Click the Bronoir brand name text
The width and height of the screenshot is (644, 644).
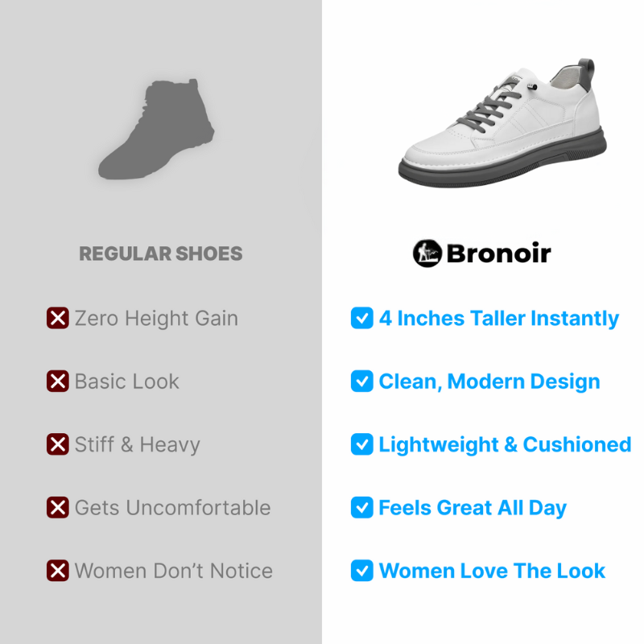click(498, 254)
